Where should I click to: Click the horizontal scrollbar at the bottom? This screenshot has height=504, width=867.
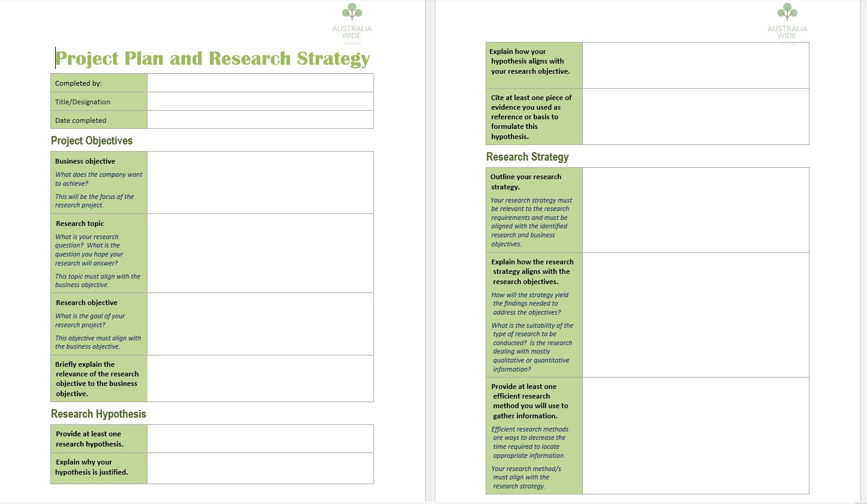coord(433,501)
